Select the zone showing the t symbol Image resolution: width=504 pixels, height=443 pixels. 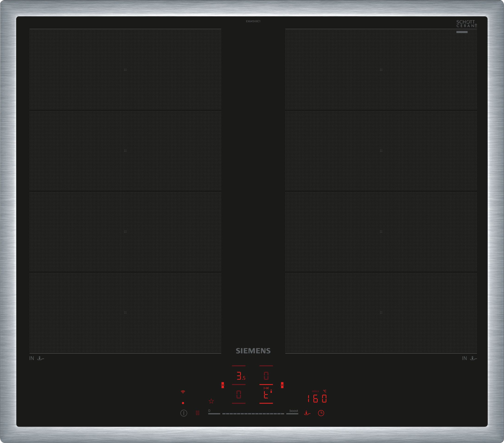pos(266,395)
